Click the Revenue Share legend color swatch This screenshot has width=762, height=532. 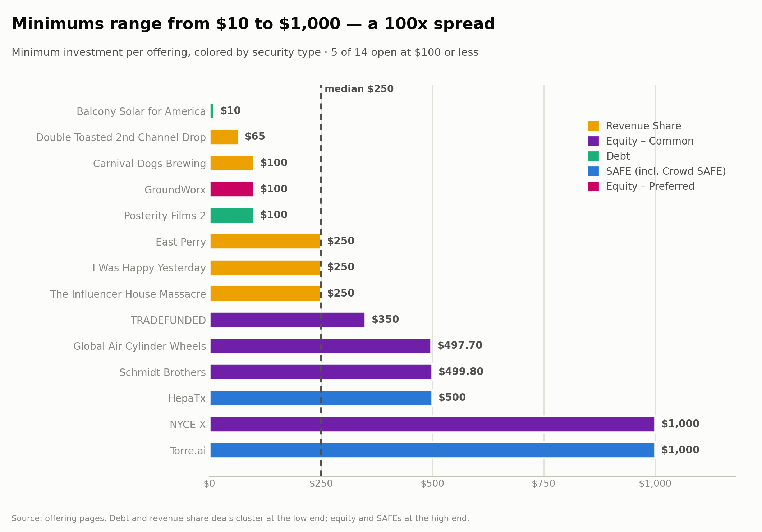(593, 126)
